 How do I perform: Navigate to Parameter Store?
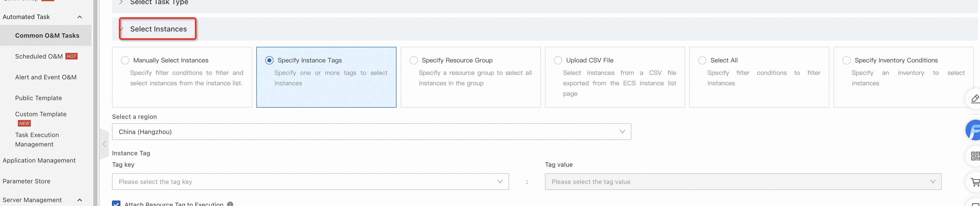pos(27,181)
